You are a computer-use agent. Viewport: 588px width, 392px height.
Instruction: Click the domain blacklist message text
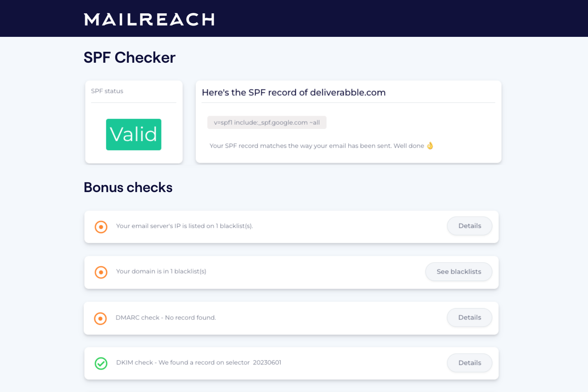coord(161,271)
